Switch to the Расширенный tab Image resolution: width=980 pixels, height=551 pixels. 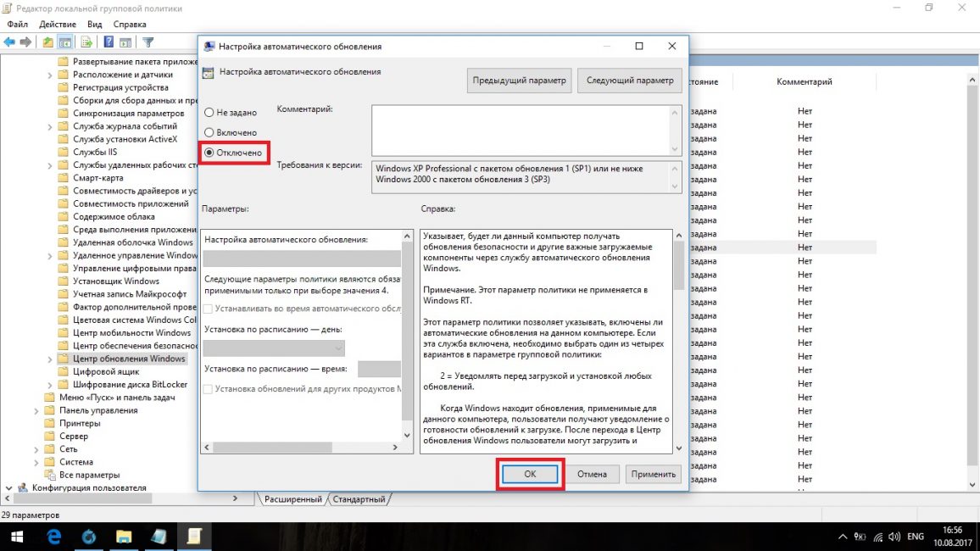pos(292,499)
